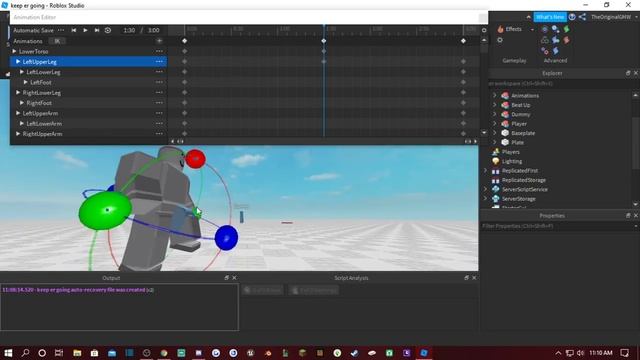Viewport: 640px width, 360px height.
Task: Expand the LeftLowerArm track
Action: 22,123
